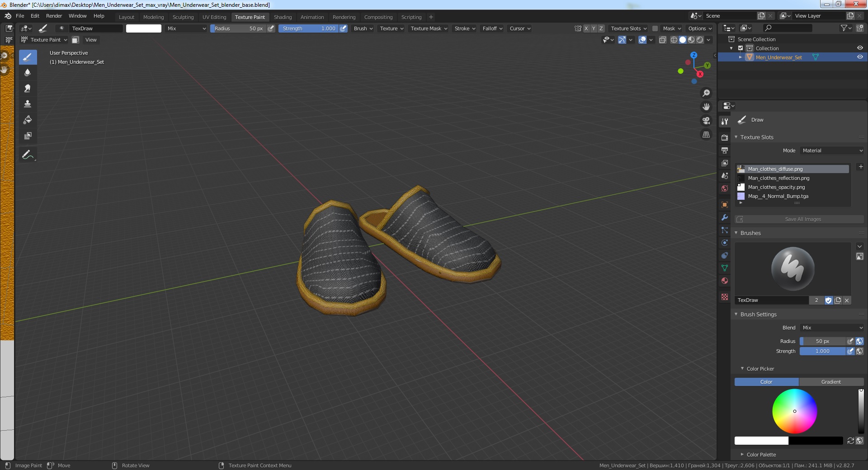Viewport: 868px width, 470px height.
Task: Switch to the Shading workspace tab
Action: click(283, 17)
